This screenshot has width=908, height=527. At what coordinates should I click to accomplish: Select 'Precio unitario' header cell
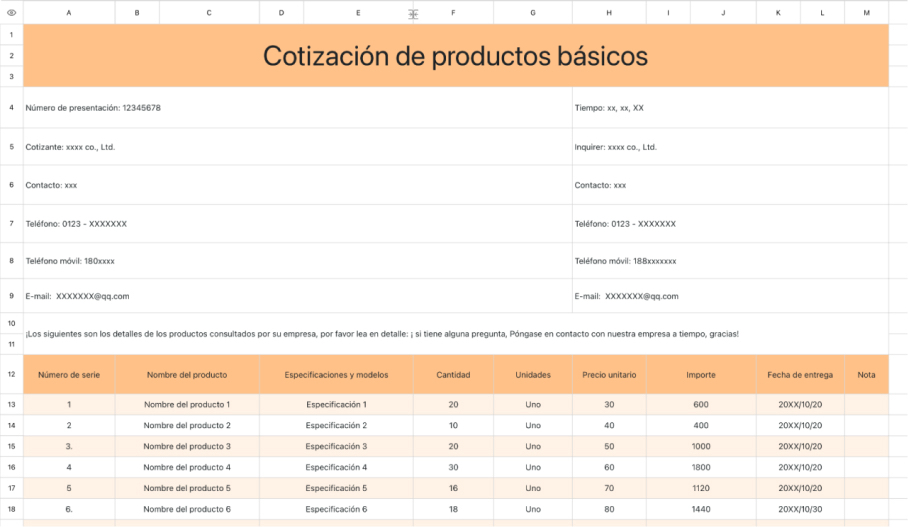[609, 375]
